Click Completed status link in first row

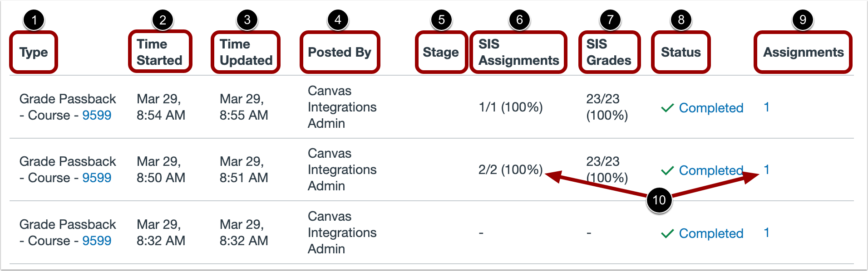(x=711, y=108)
